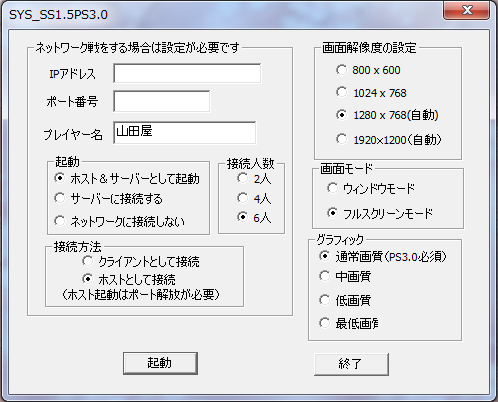Click the 終了 exit button
Screen dimensions: 498x402
(351, 364)
